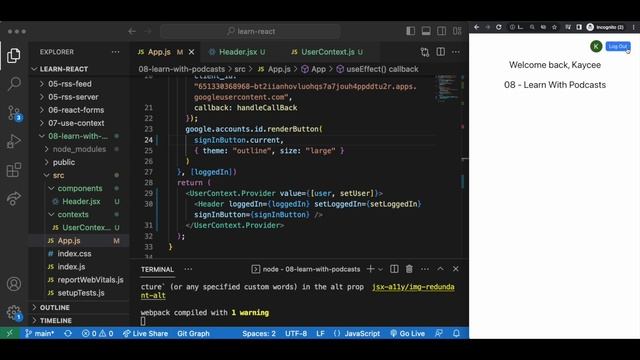Viewport: 640px width, 360px height.
Task: Customize layout icon in title bar
Action: click(x=457, y=31)
